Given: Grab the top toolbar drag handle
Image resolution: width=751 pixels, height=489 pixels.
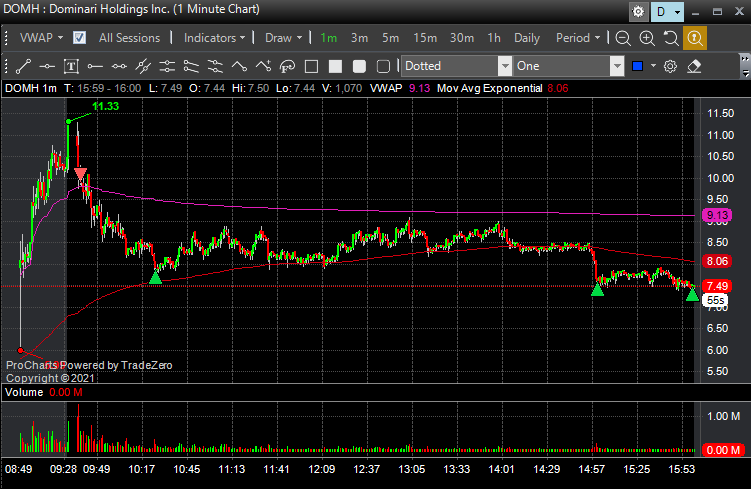Looking at the screenshot, I should 6,38.
